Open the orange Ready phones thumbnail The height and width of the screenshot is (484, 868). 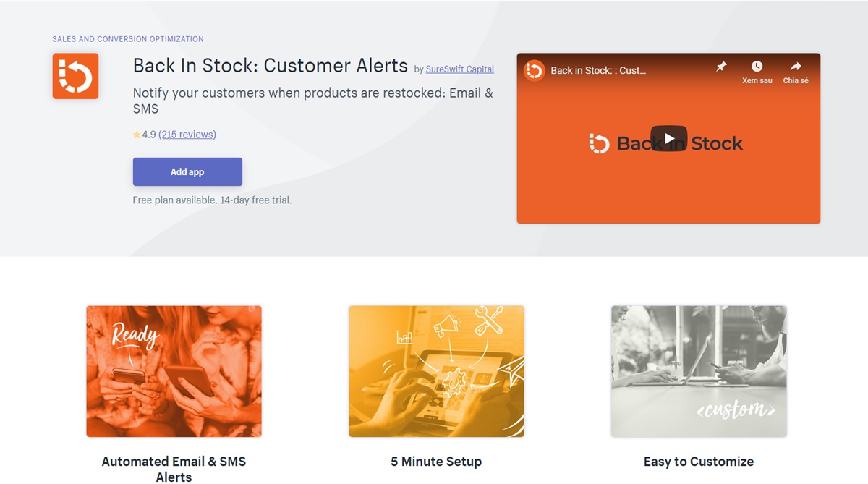pyautogui.click(x=174, y=371)
